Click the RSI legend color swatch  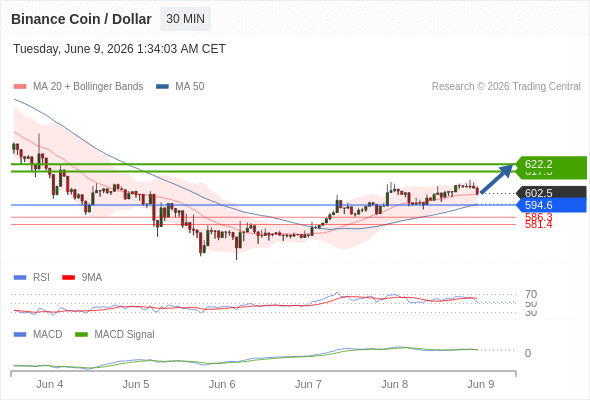pos(20,278)
